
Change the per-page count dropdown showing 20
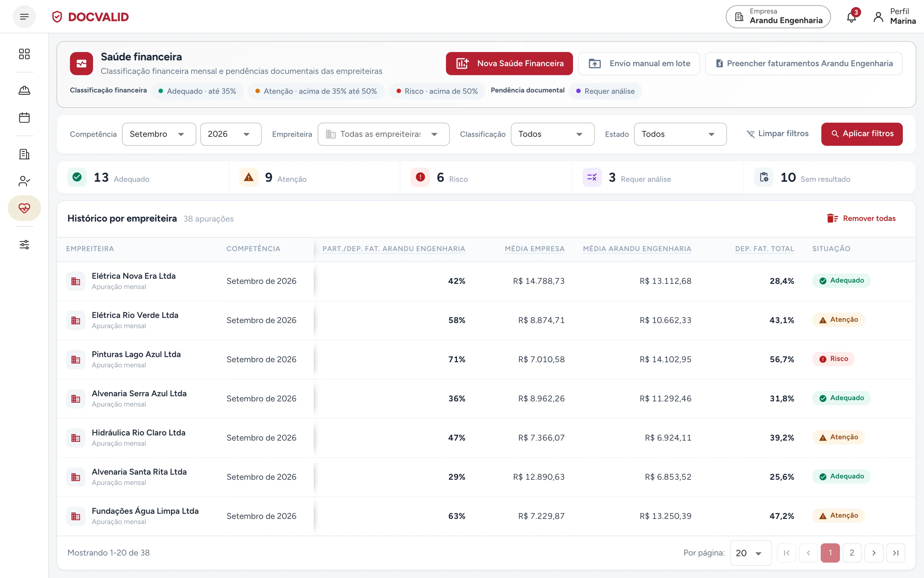pyautogui.click(x=751, y=553)
